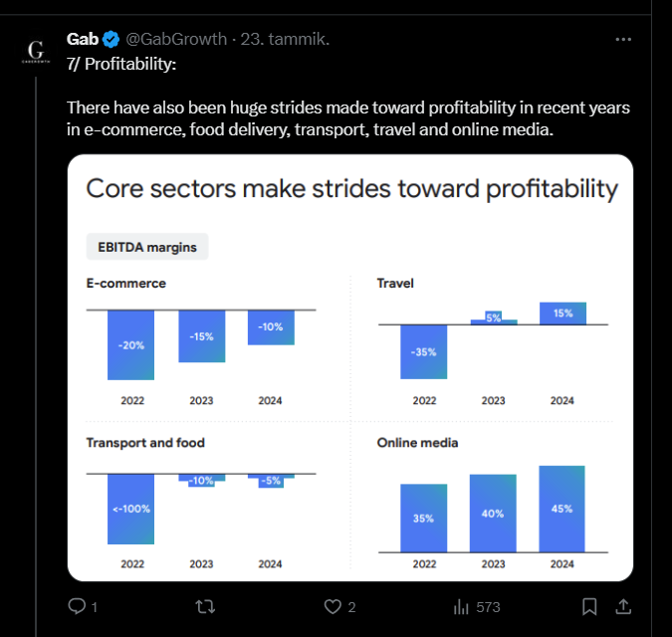
Task: Open view analytics bar chart icon
Action: pos(461,606)
